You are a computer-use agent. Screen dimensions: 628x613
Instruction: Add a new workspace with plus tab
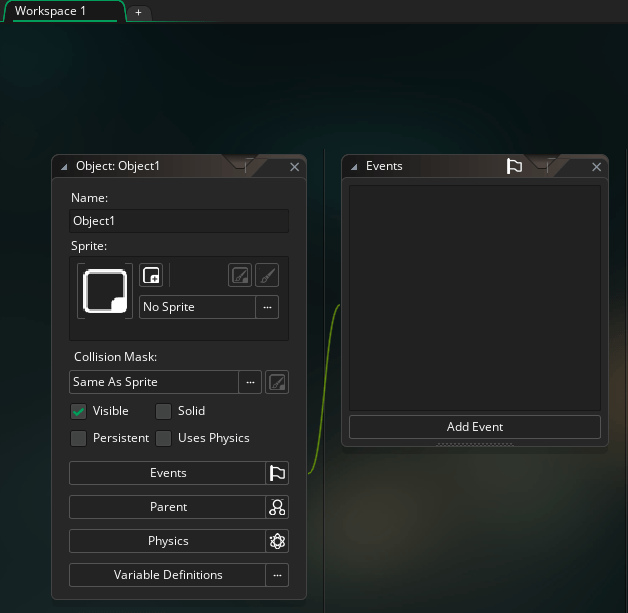coord(138,13)
